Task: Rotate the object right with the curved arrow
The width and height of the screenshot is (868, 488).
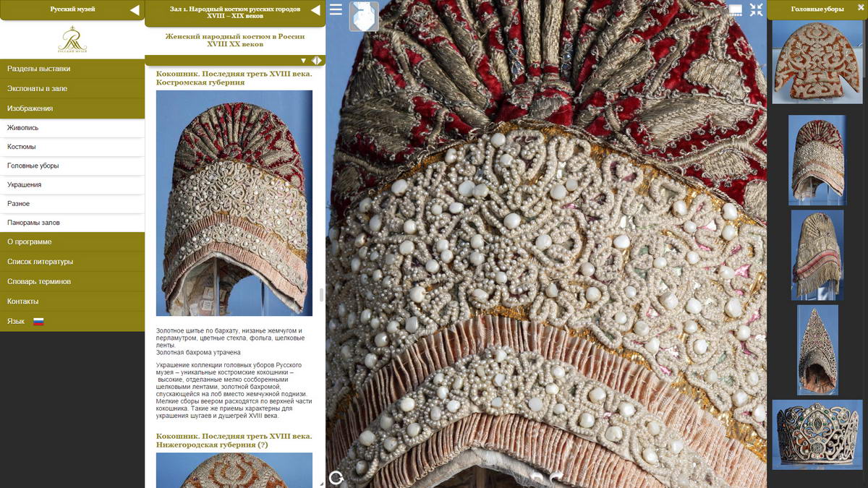Action: [556, 478]
